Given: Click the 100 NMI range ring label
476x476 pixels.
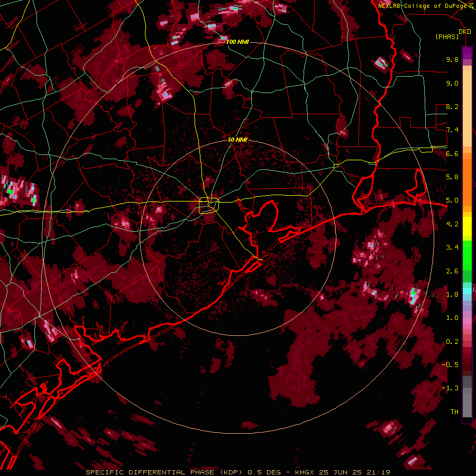Looking at the screenshot, I should (x=237, y=42).
